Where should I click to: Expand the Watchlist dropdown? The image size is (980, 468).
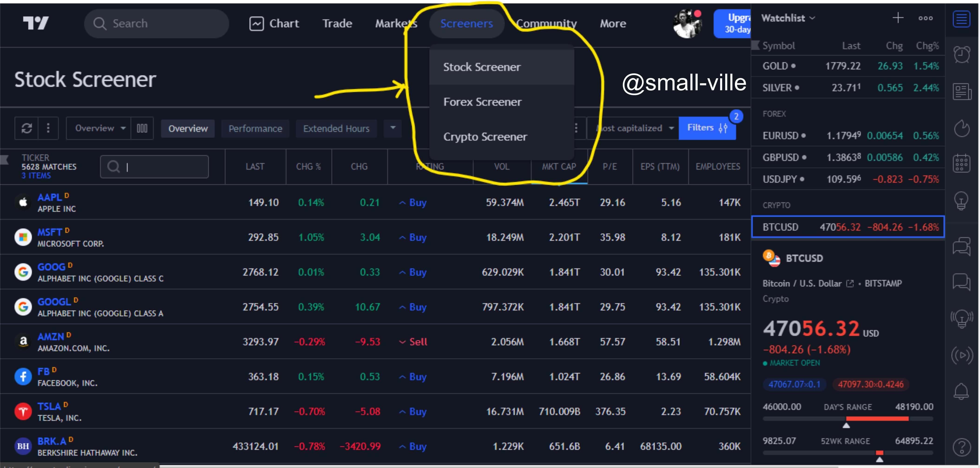[788, 18]
